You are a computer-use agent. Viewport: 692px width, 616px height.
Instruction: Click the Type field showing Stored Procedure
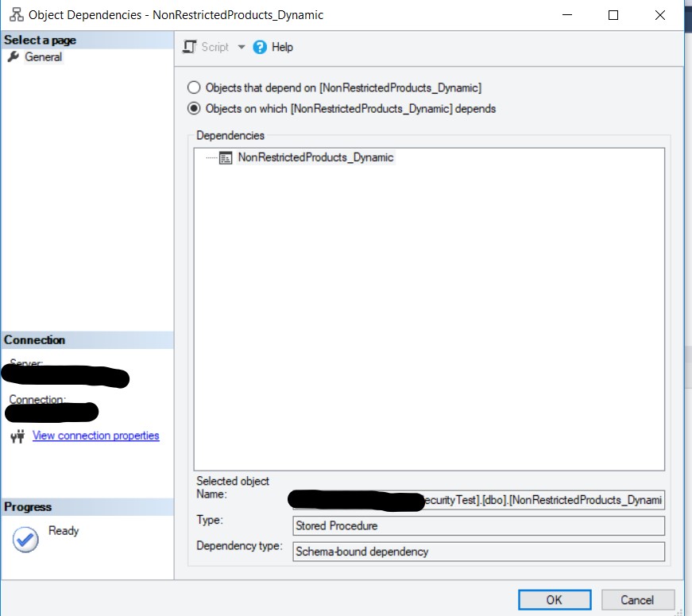[x=478, y=525]
